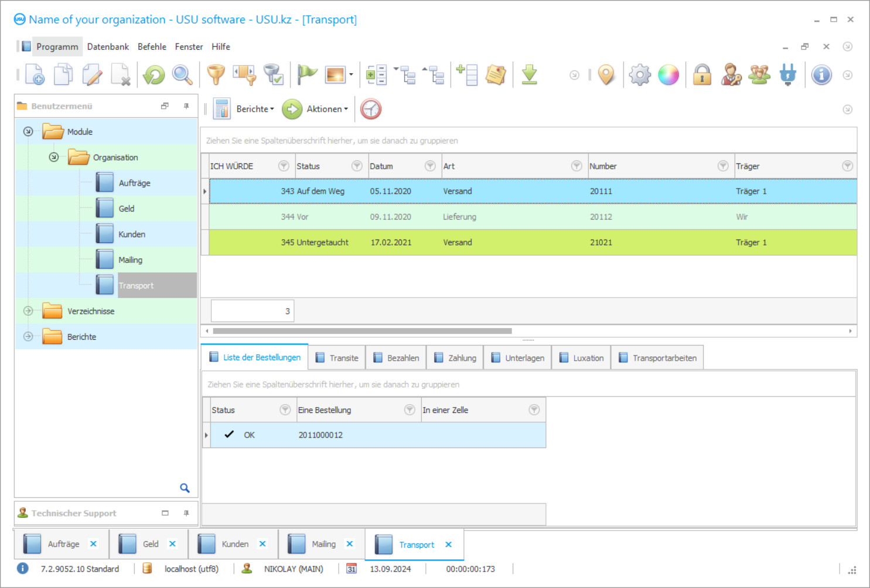
Task: Switch to the Luxation tab
Action: pyautogui.click(x=581, y=358)
